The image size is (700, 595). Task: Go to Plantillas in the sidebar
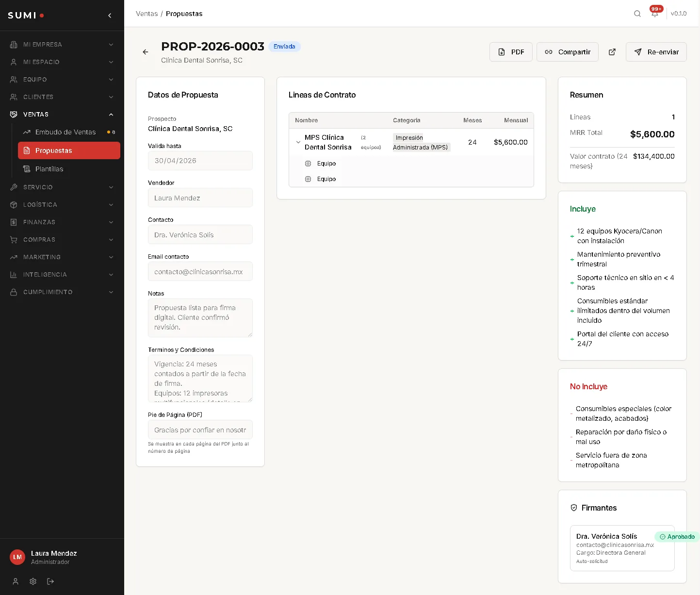[x=49, y=169]
